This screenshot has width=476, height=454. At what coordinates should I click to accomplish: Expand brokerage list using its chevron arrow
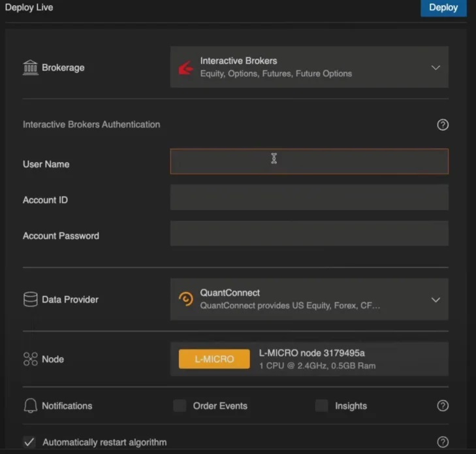point(436,67)
